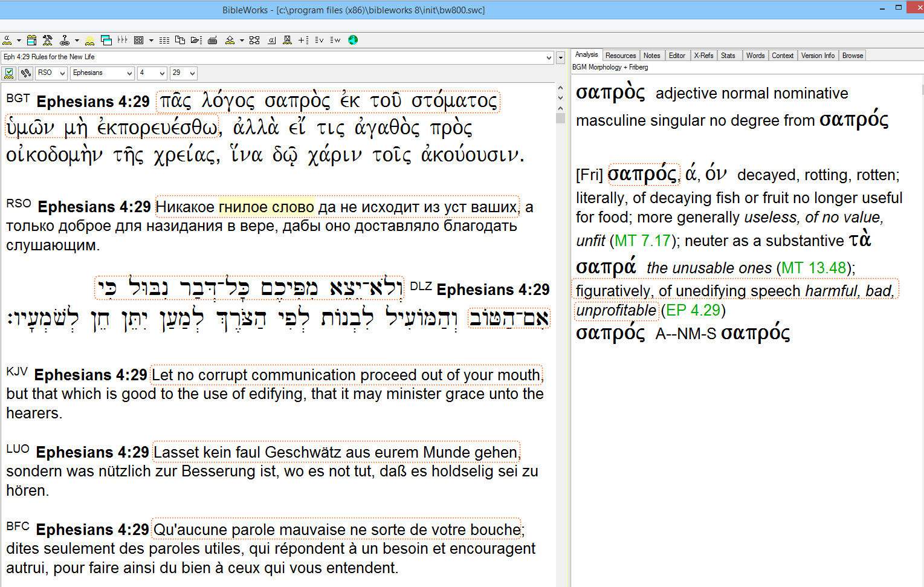
Task: Click the word 'corrupt' in the KJV verse
Action: [x=223, y=375]
